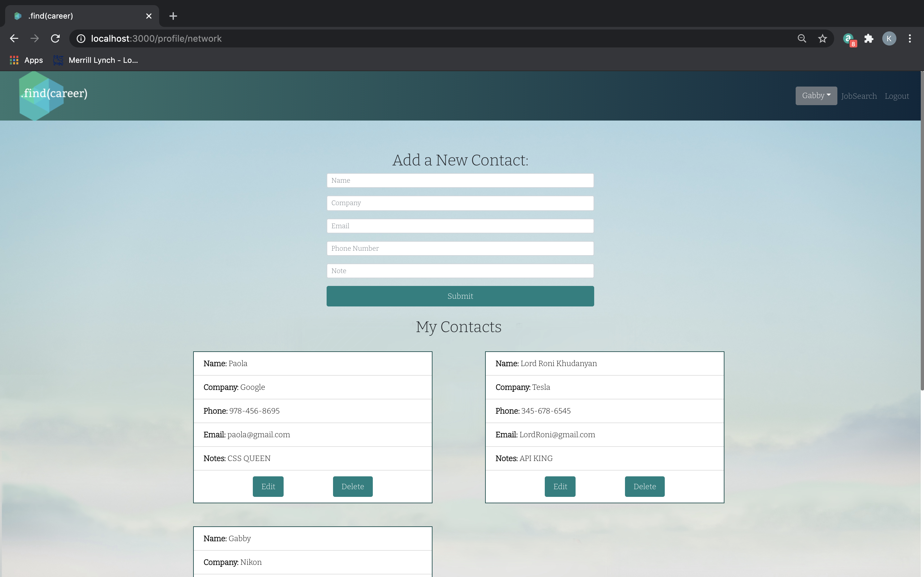Open a new browser tab
The width and height of the screenshot is (924, 577).
(173, 16)
